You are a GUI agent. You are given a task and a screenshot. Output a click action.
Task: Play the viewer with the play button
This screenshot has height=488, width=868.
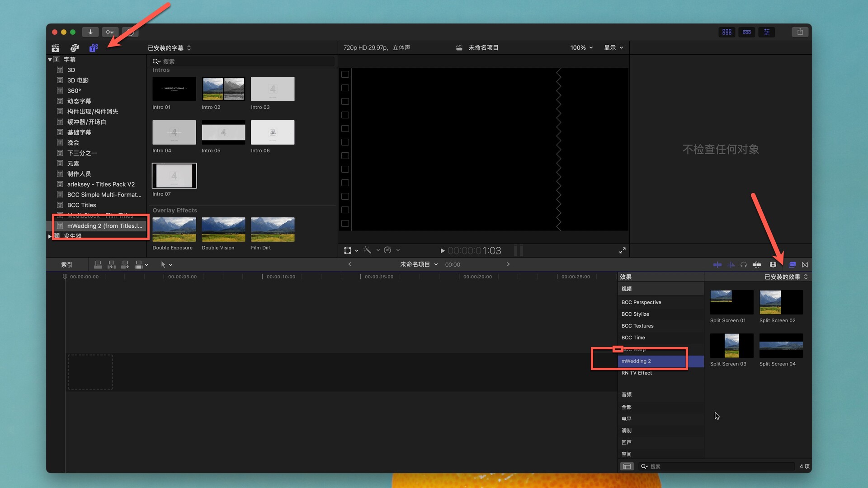tap(443, 251)
